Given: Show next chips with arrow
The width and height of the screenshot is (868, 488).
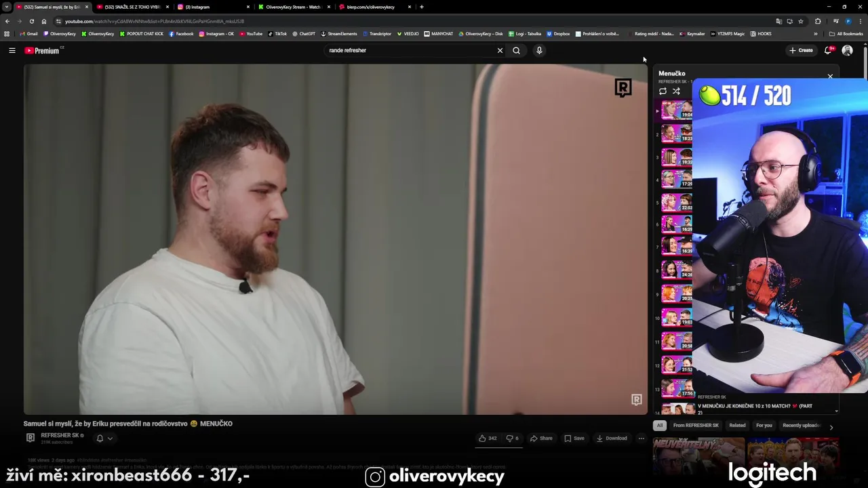Looking at the screenshot, I should [x=831, y=427].
